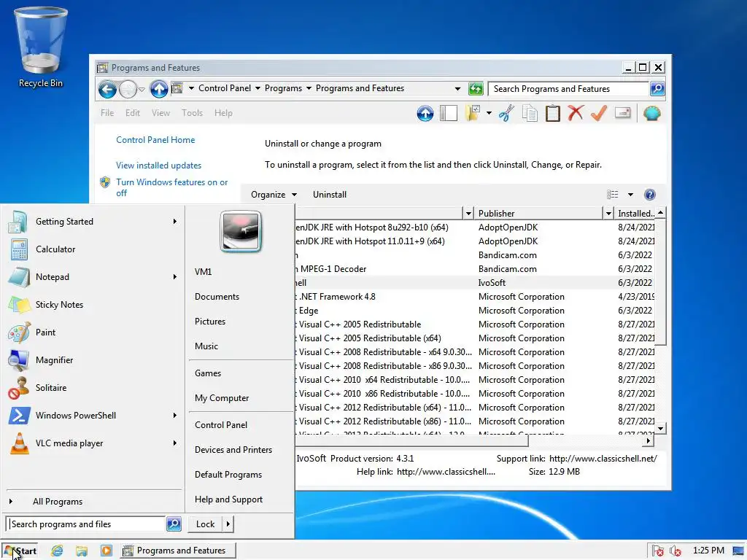Image resolution: width=747 pixels, height=560 pixels.
Task: Click the vertical scrollbar down arrow
Action: tap(660, 428)
